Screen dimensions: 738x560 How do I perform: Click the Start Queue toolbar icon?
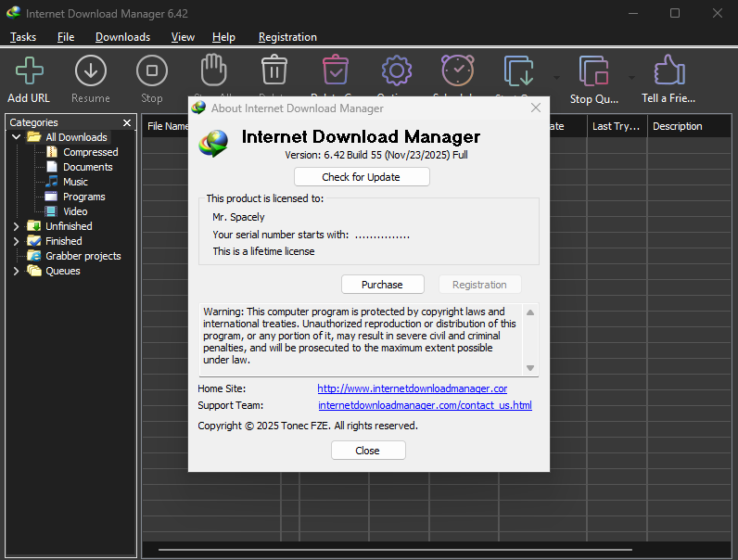pos(519,71)
